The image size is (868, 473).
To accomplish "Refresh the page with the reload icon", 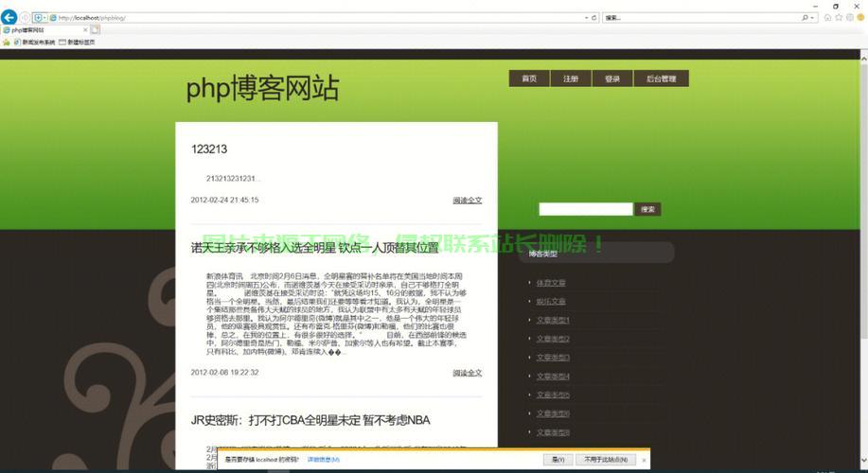I will [594, 18].
